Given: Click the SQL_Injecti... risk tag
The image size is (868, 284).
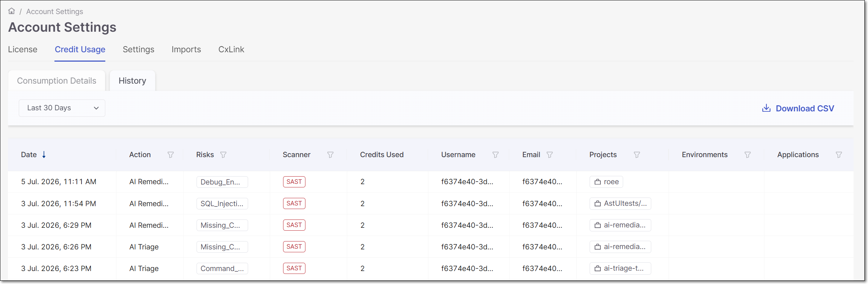Looking at the screenshot, I should click(x=222, y=204).
